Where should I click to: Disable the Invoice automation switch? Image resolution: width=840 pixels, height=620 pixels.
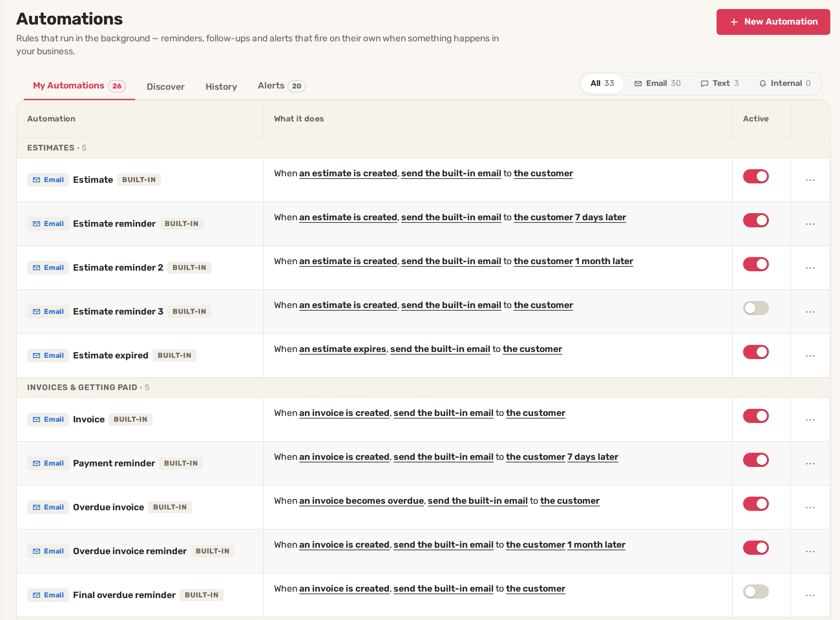pyautogui.click(x=755, y=416)
